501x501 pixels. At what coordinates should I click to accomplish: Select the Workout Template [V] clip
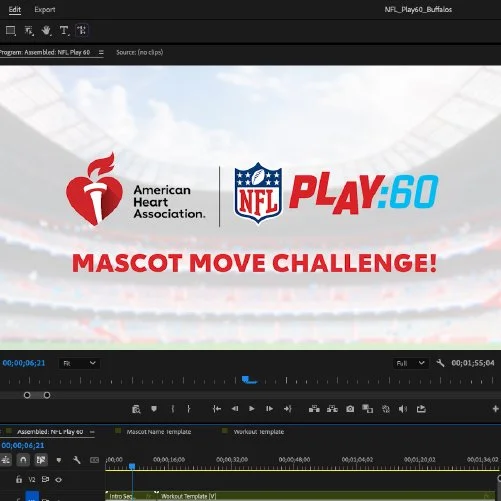[327, 496]
